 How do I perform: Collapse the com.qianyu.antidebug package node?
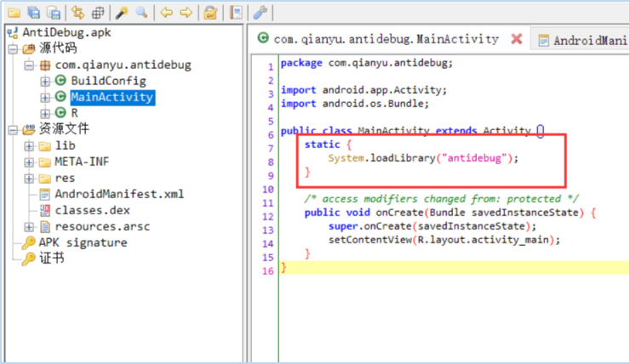click(29, 65)
